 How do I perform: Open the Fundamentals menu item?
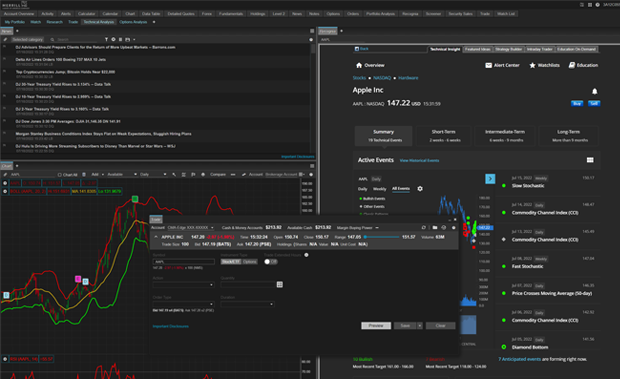pyautogui.click(x=231, y=14)
